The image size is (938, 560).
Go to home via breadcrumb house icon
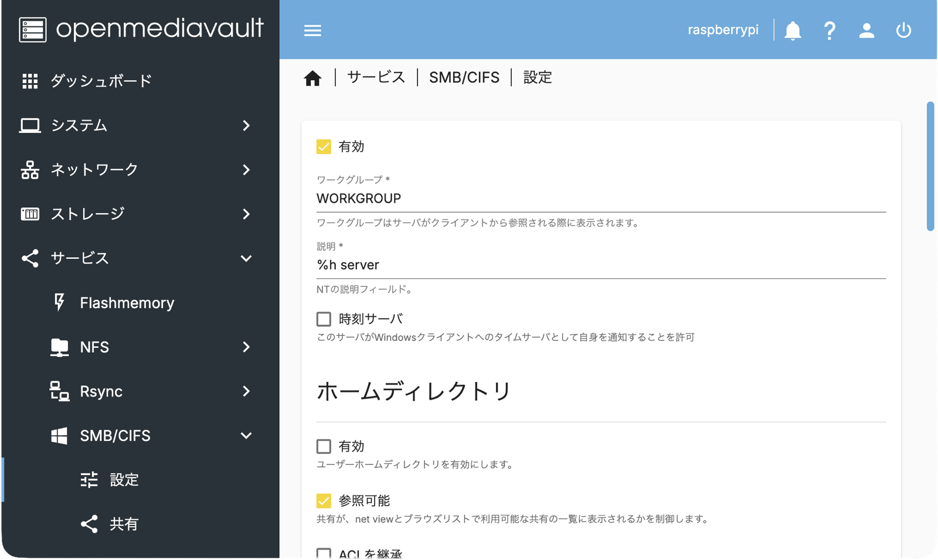click(x=312, y=78)
